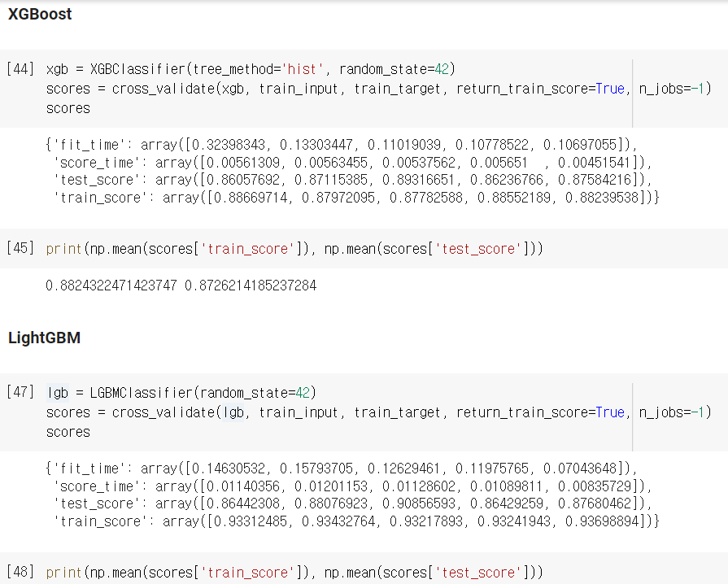The height and width of the screenshot is (584, 728).
Task: Click LightGBM 'test_score' output row
Action: (353, 503)
